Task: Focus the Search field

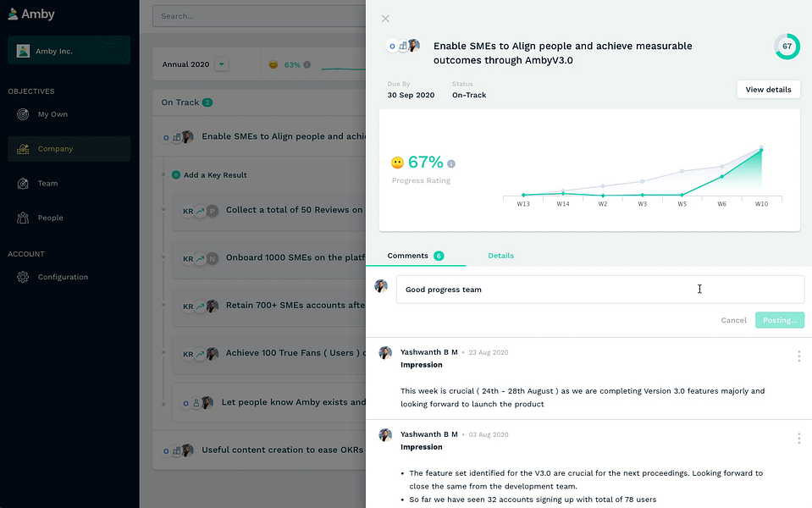Action: click(x=259, y=16)
